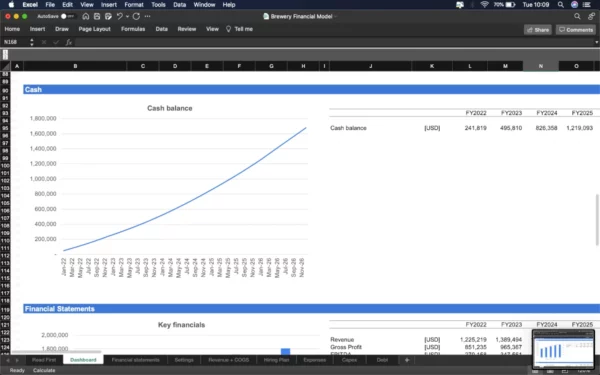Click the Financial Statements section header
The image size is (600, 375).
(x=311, y=309)
